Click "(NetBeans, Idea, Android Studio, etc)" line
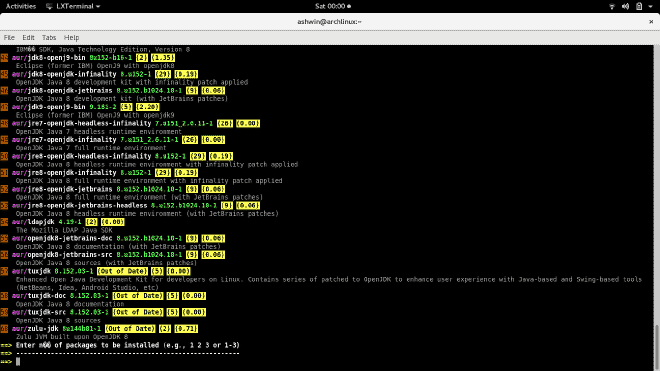Image resolution: width=660 pixels, height=371 pixels. tap(87, 288)
